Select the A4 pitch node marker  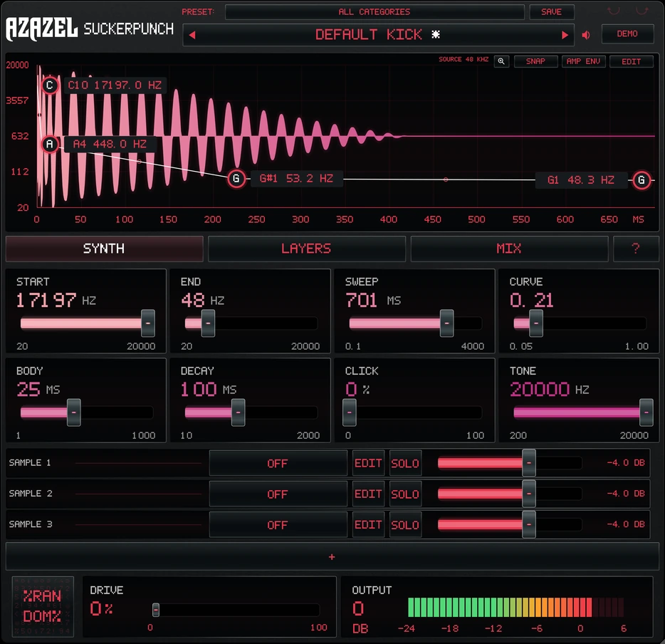[50, 144]
